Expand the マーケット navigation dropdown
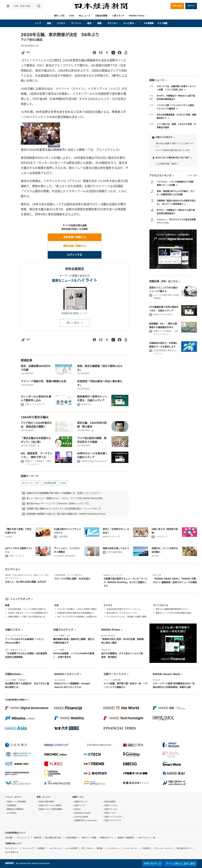The width and height of the screenshot is (202, 868). [77, 23]
